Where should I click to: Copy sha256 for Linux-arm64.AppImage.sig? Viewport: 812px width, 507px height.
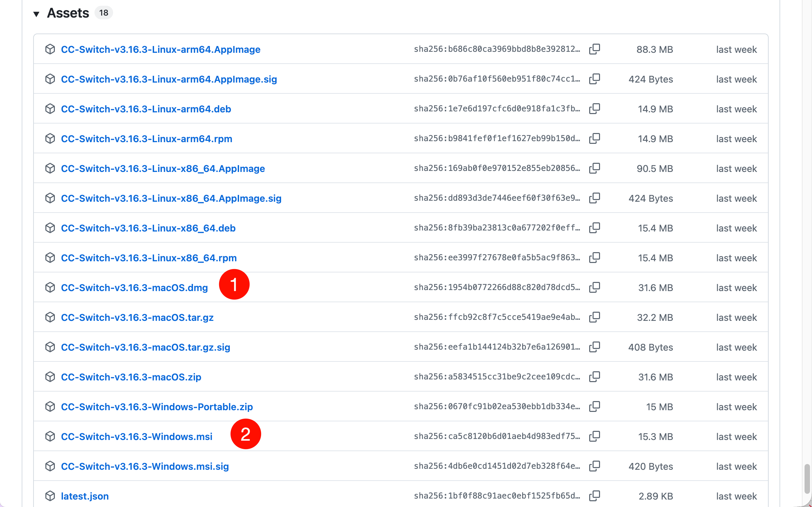594,79
